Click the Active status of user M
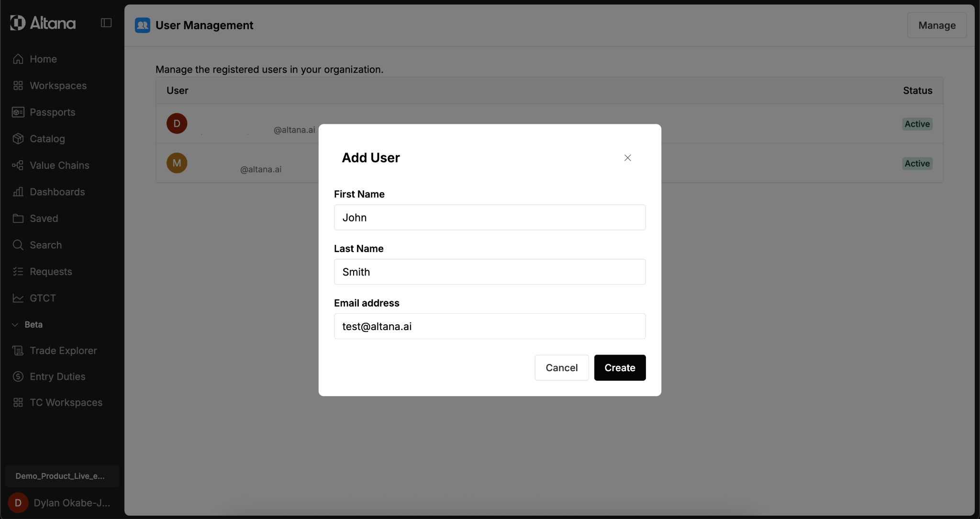This screenshot has height=519, width=980. (x=917, y=164)
